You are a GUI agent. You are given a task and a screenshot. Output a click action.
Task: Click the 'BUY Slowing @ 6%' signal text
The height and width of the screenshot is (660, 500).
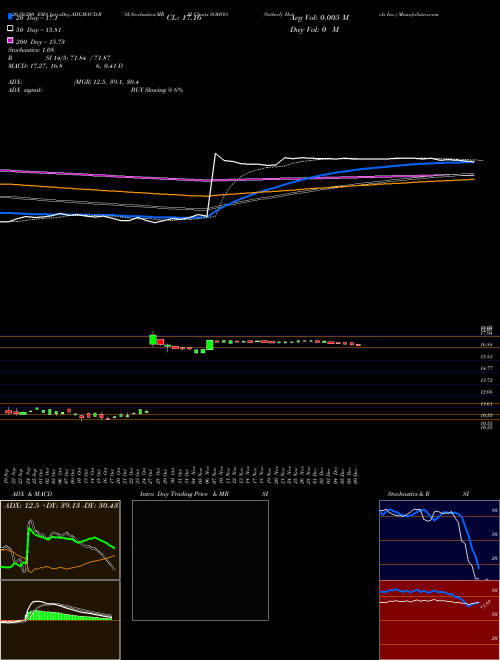click(x=157, y=90)
